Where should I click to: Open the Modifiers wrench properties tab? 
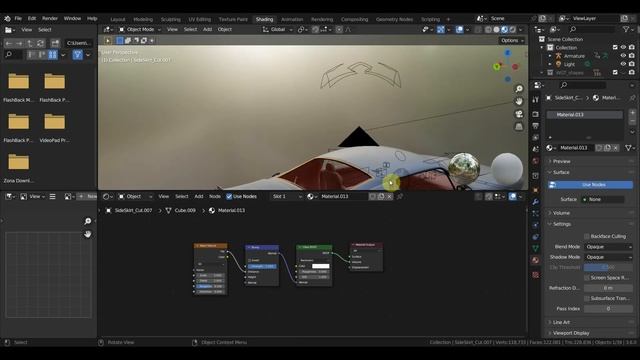(536, 202)
